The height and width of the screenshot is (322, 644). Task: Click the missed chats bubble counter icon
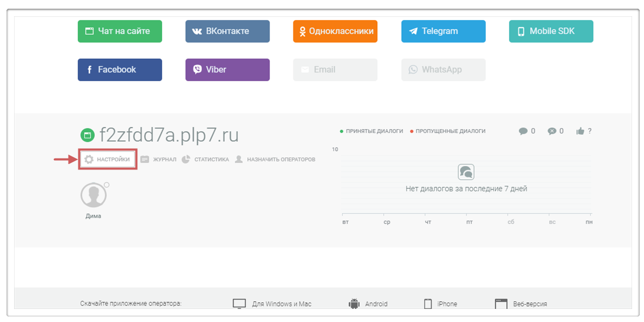[x=552, y=131]
